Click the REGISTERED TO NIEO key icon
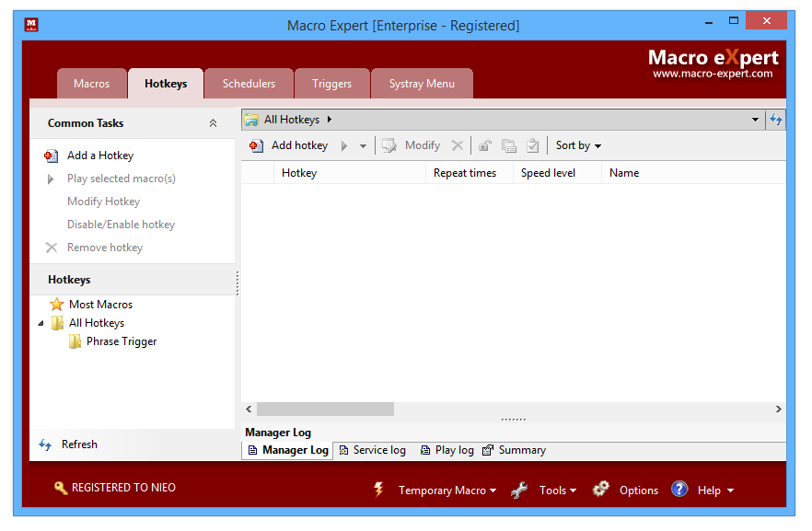812x531 pixels. point(61,488)
